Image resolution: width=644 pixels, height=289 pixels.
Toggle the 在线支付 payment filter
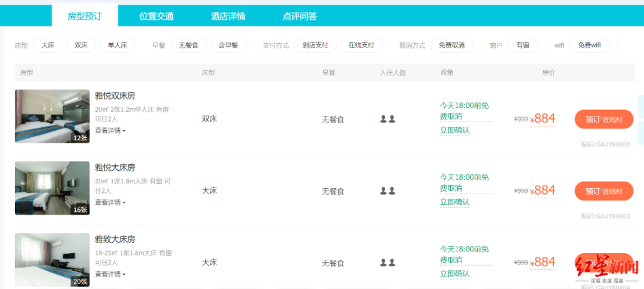(x=361, y=45)
